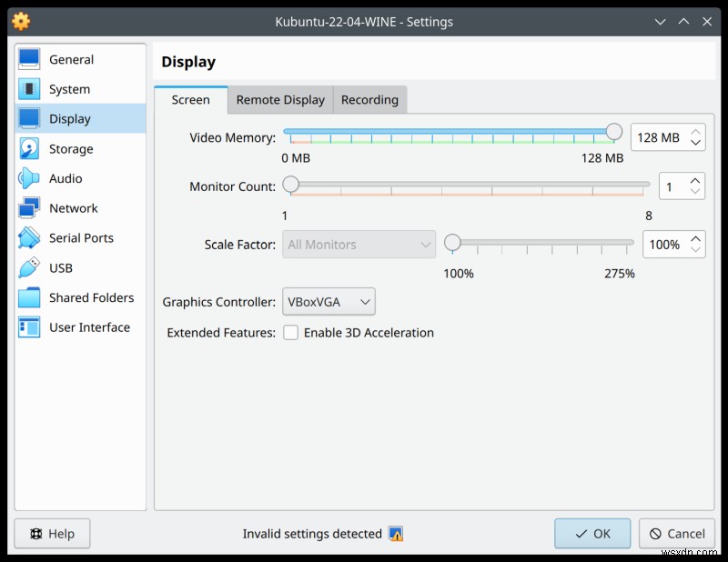The image size is (728, 562).
Task: Decrease Scale Factor with down arrow
Action: point(695,249)
